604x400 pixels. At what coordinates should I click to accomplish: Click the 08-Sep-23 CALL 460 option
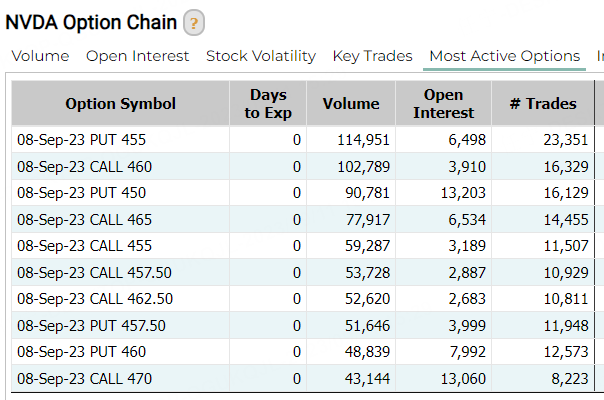pos(84,167)
